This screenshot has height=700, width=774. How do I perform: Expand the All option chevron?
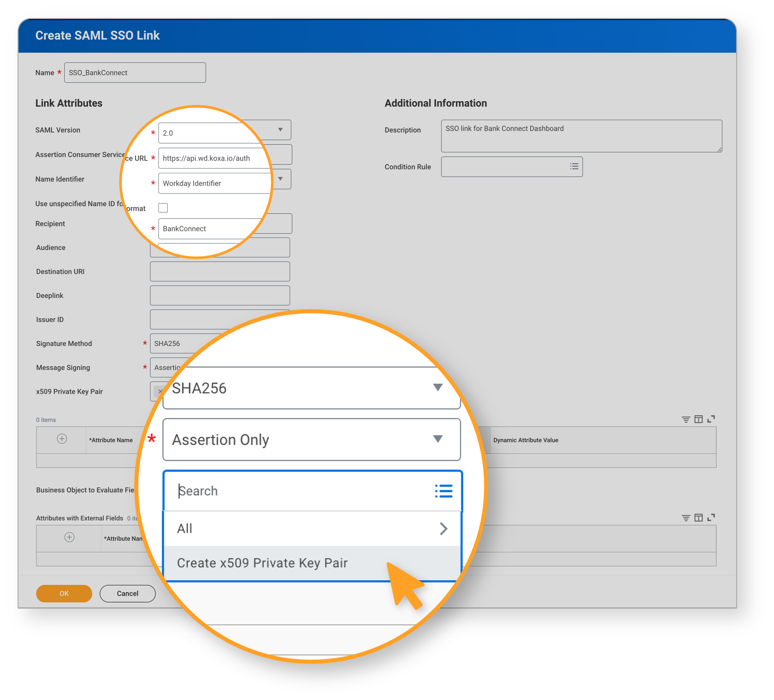[443, 529]
